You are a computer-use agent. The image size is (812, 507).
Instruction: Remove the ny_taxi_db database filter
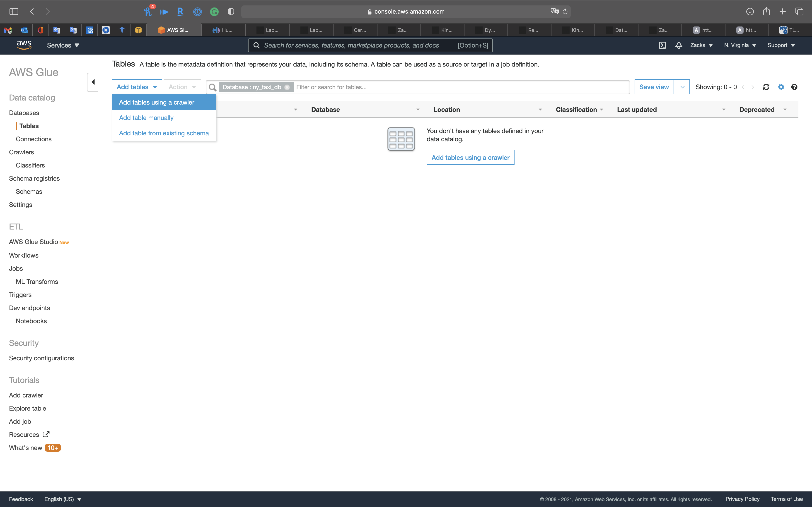pyautogui.click(x=287, y=87)
